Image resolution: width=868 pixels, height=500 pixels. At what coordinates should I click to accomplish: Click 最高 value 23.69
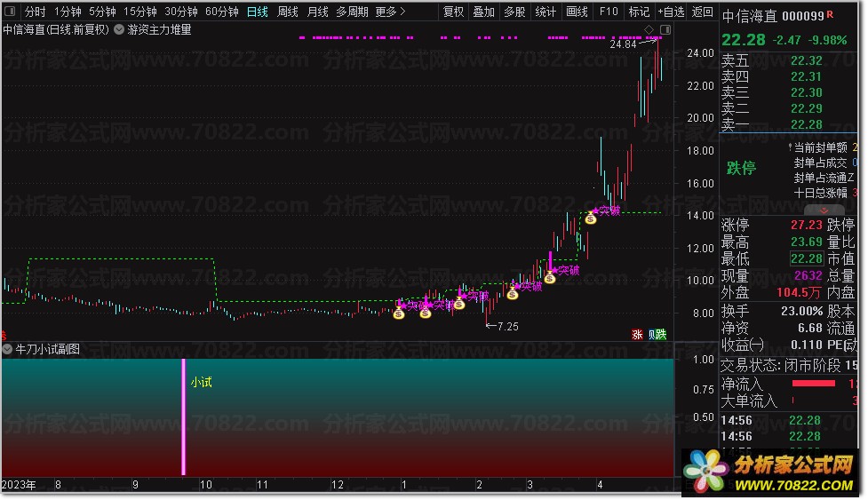pos(807,242)
